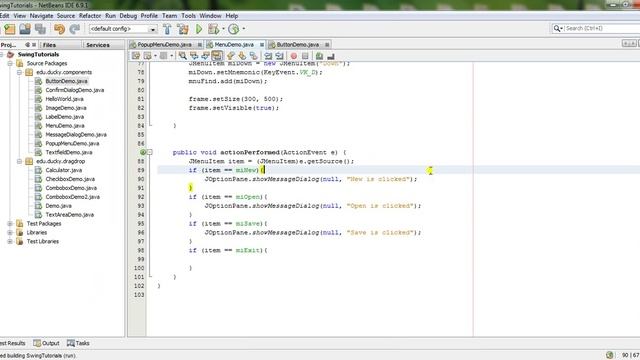Click the override annotation glyph beside actionPerformed
The image size is (640, 360).
(142, 152)
